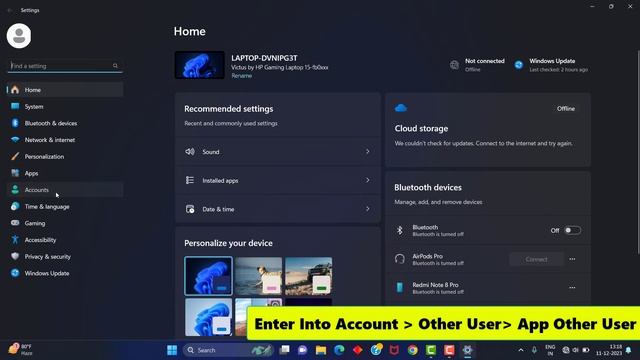Launch Google Chrome from taskbar
Screen dimensions: 640x360
click(x=413, y=350)
